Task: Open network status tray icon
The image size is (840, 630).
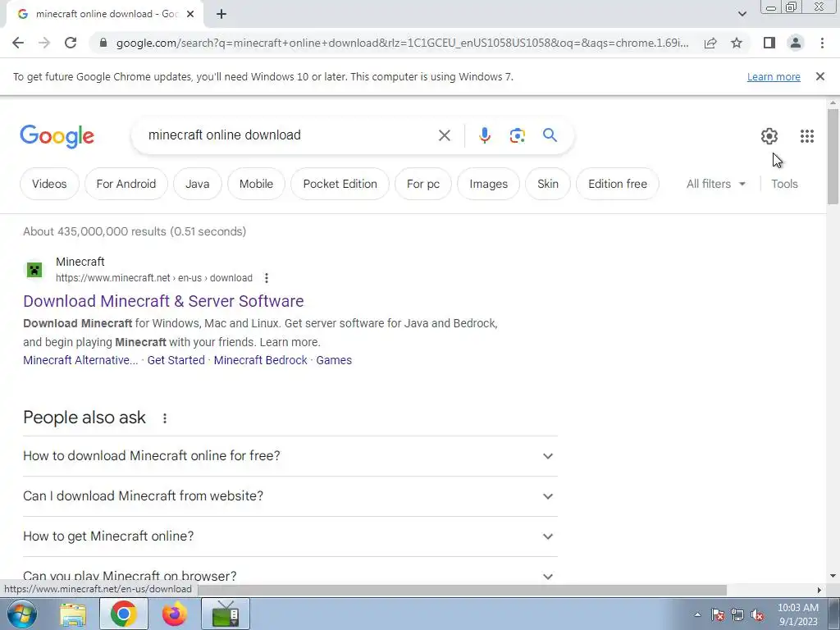Action: [x=737, y=615]
